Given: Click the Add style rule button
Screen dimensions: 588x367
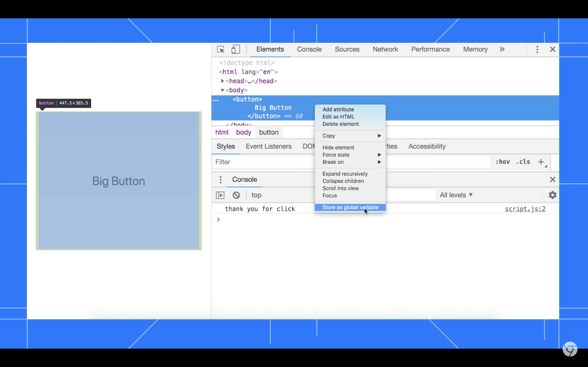Looking at the screenshot, I should click(541, 161).
